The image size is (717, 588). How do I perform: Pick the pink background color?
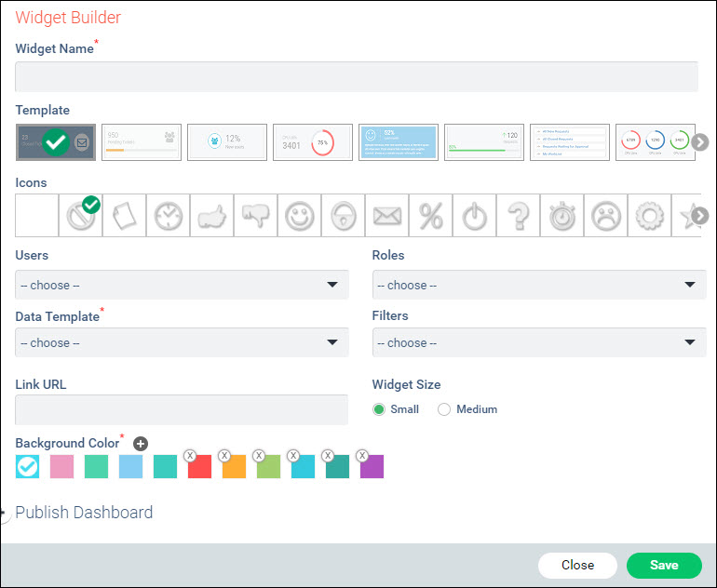(x=61, y=466)
